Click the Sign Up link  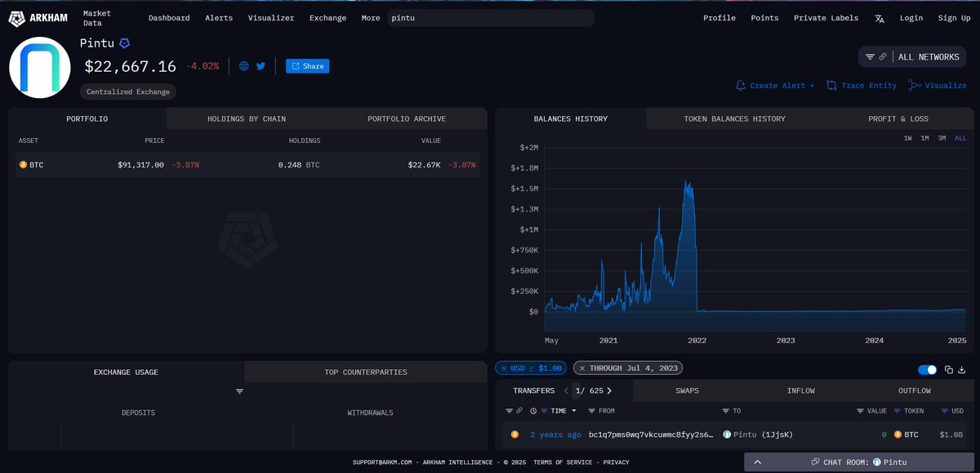pos(954,18)
